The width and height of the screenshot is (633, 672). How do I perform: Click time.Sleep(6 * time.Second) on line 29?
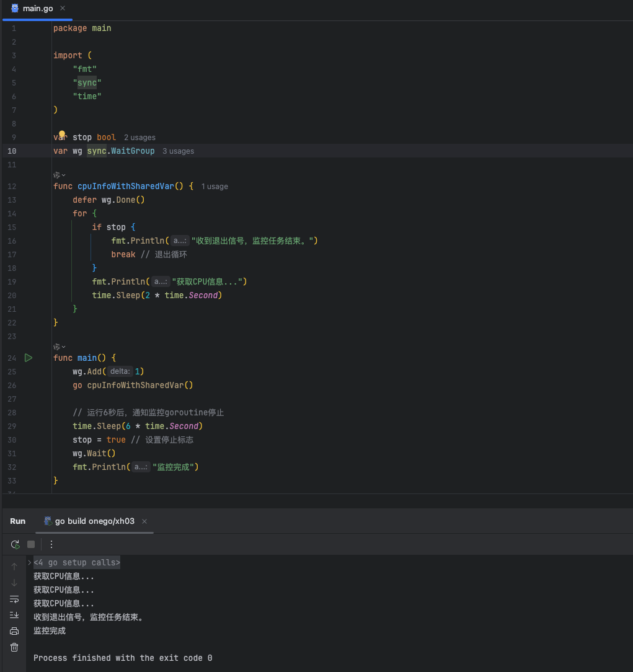pos(138,426)
